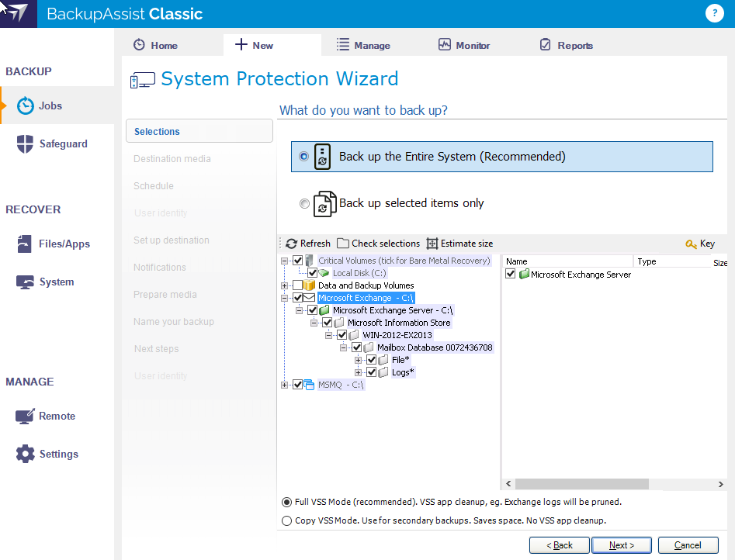Switch to the Monitor tab
This screenshot has width=735, height=560.
click(464, 45)
